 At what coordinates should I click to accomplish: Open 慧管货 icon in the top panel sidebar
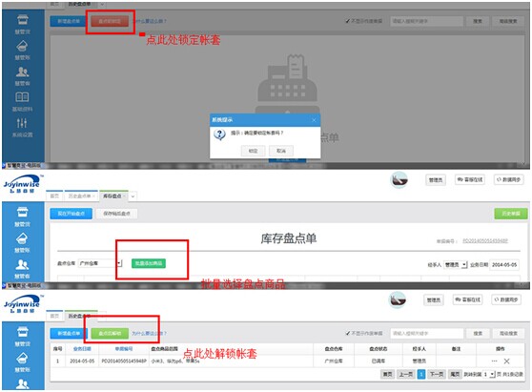click(x=22, y=20)
